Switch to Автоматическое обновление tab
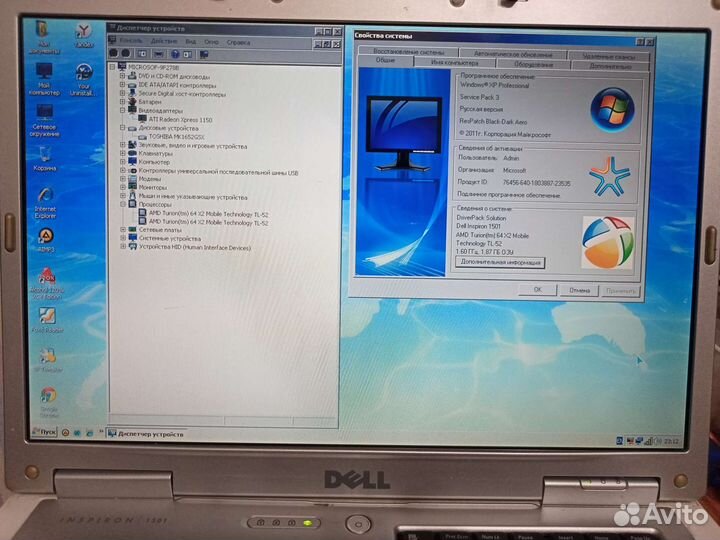The height and width of the screenshot is (540, 720). 513,54
